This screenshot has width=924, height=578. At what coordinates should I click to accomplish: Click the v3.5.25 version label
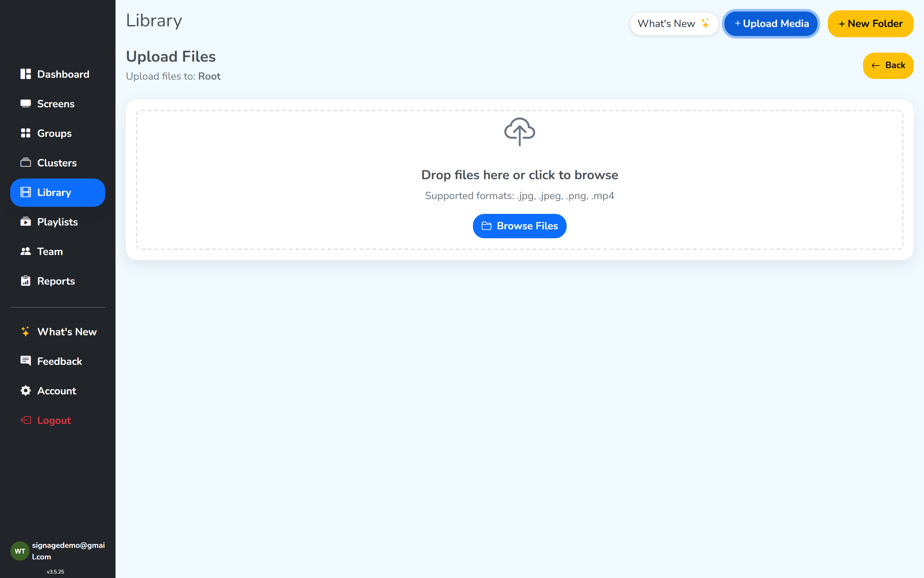click(56, 572)
